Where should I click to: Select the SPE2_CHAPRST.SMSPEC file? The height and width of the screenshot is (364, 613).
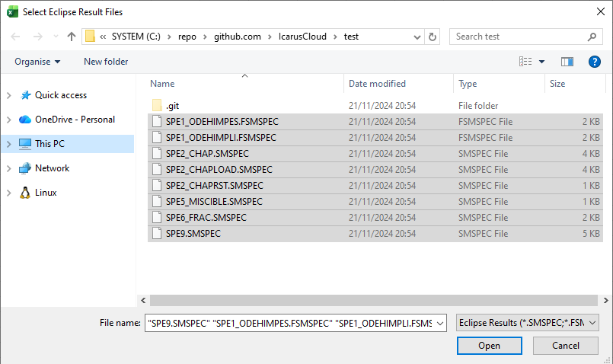pos(375,186)
